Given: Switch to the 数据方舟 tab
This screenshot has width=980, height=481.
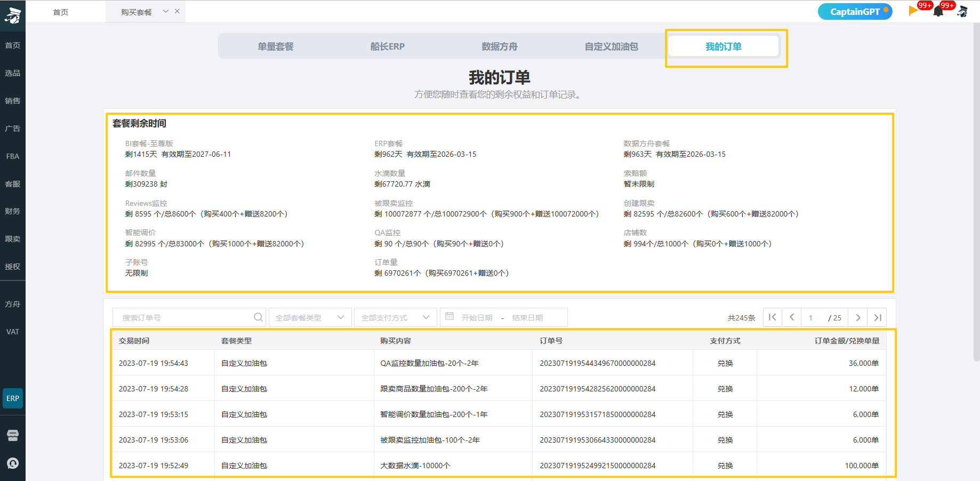Looking at the screenshot, I should tap(500, 46).
